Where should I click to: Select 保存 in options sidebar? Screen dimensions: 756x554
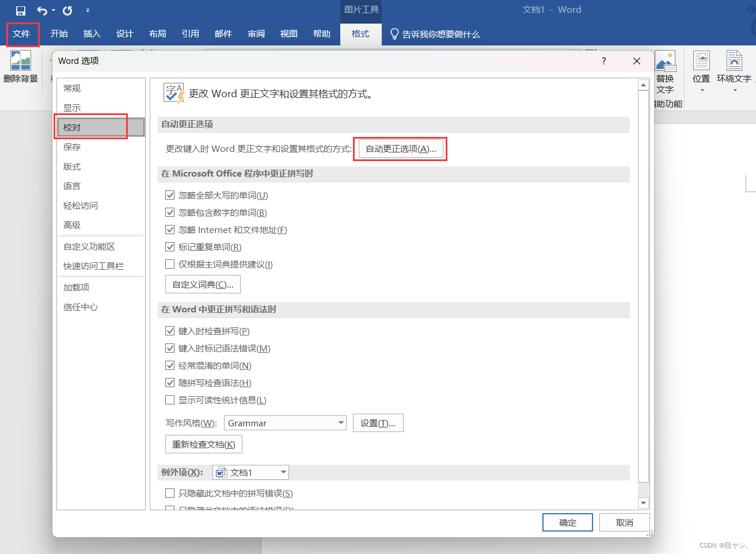(x=101, y=147)
